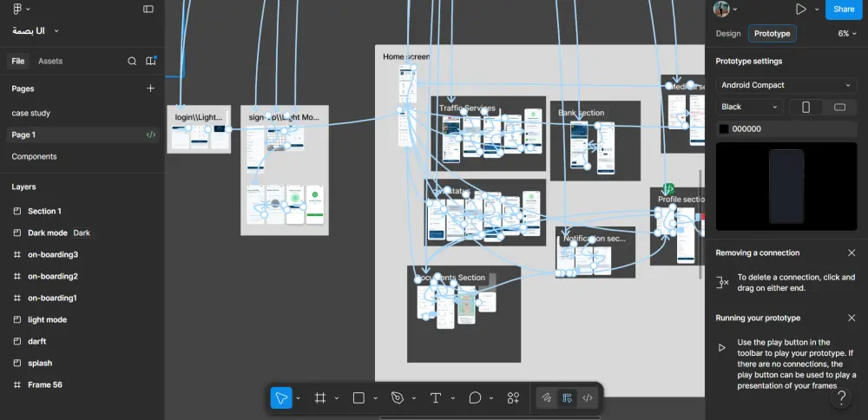The image size is (868, 420).
Task: Switch to the Assets tab
Action: click(50, 62)
